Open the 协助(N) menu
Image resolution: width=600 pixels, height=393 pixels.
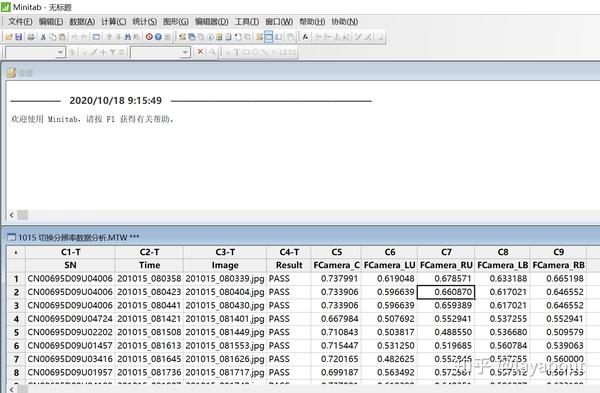pyautogui.click(x=344, y=22)
